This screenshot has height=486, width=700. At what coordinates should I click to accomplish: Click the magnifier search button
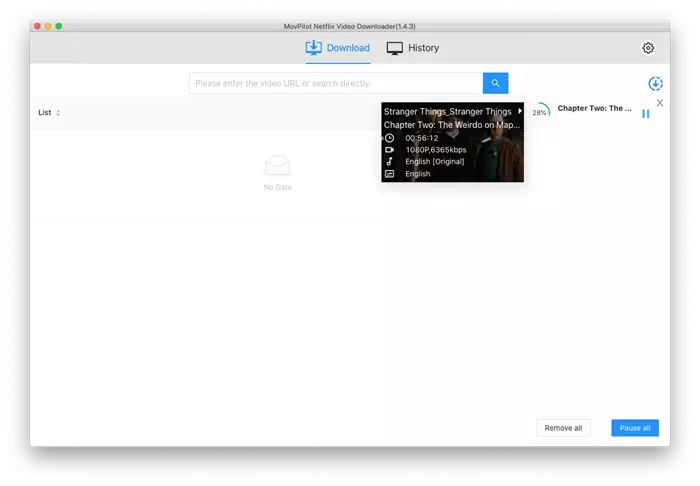pyautogui.click(x=495, y=83)
